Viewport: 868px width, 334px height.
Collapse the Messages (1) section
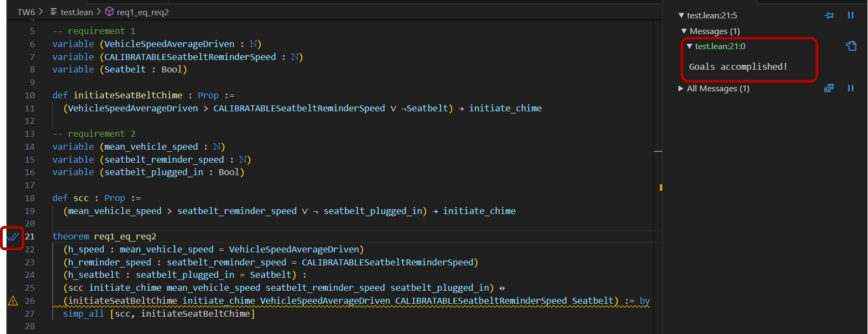(684, 31)
